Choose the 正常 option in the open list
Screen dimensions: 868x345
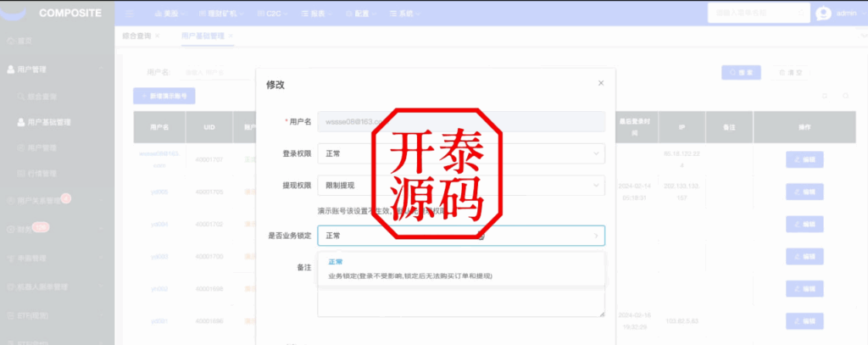coord(336,262)
